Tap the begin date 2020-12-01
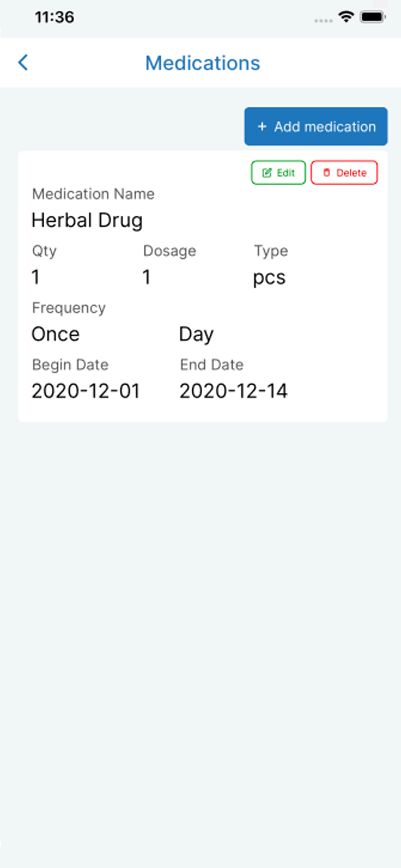 pyautogui.click(x=86, y=391)
